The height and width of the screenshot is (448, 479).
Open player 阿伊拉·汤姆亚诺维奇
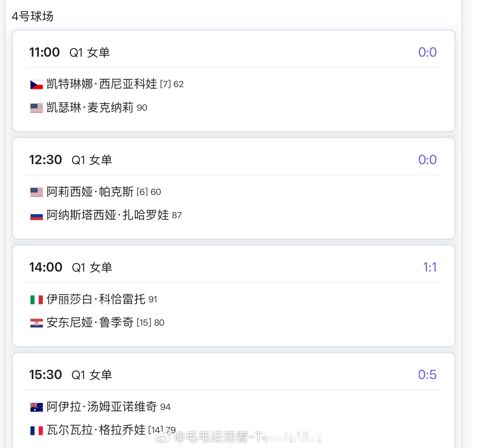coord(102,406)
